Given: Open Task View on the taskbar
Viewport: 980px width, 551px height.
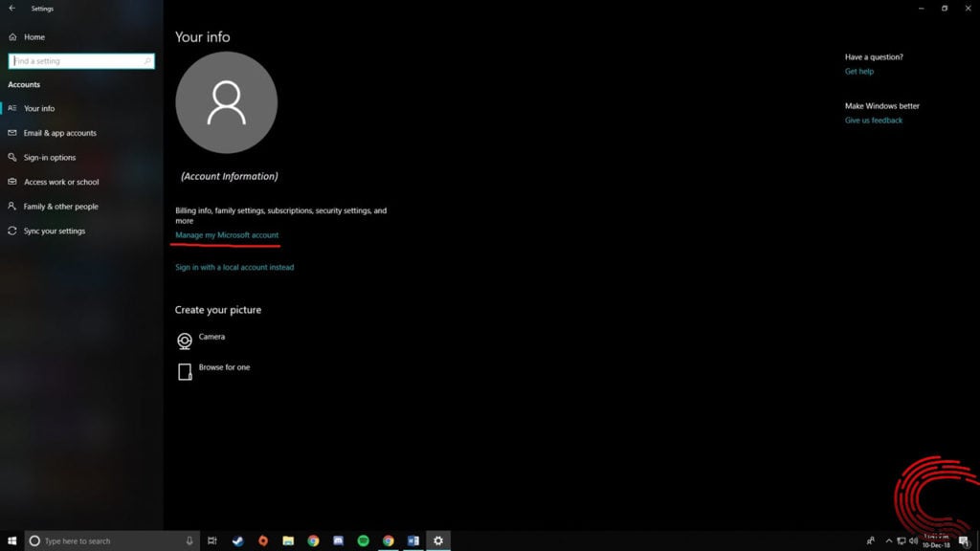Looking at the screenshot, I should coord(212,540).
